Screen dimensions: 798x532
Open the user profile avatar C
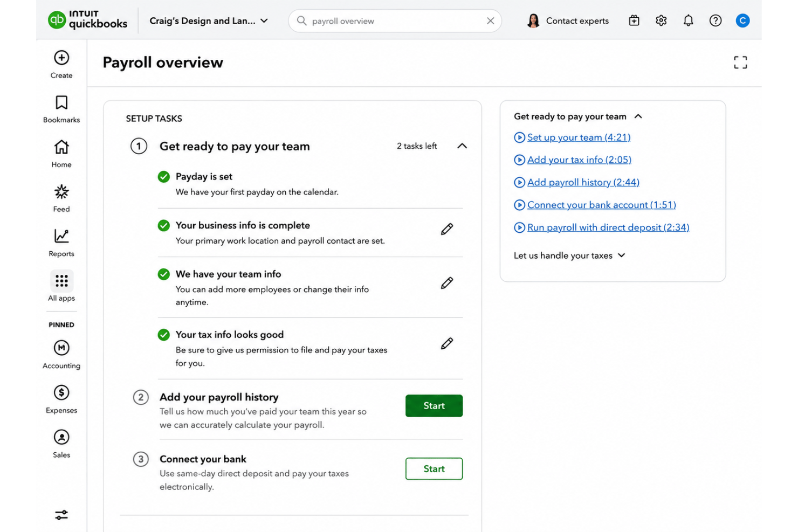click(742, 20)
